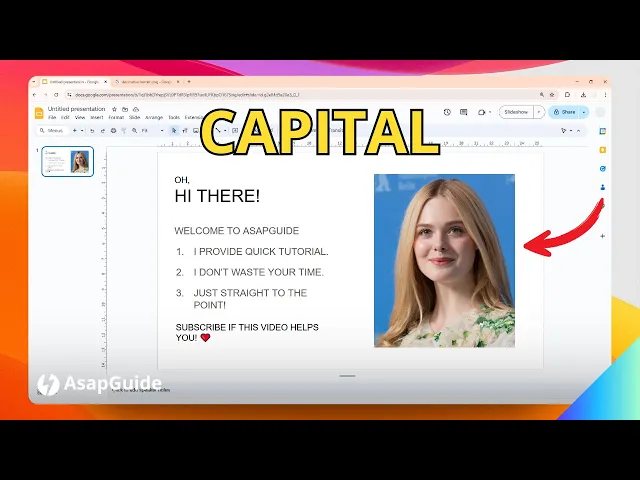Image resolution: width=640 pixels, height=480 pixels.
Task: Open the Format menu
Action: [116, 118]
